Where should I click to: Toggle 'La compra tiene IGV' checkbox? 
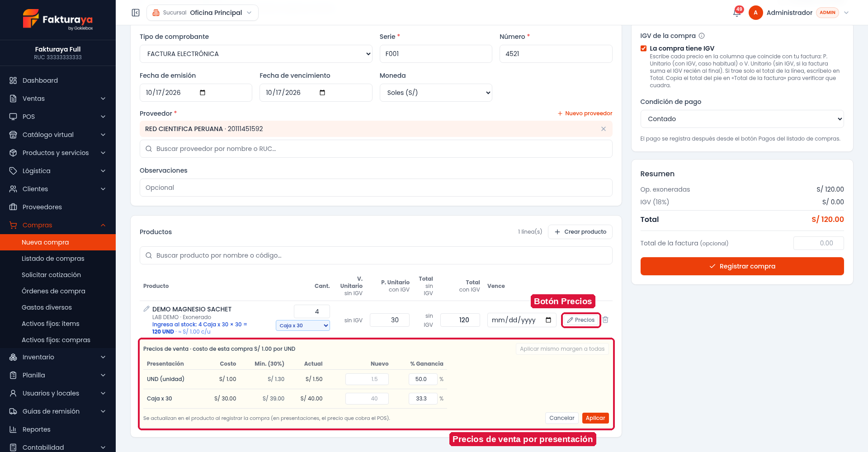(x=643, y=48)
